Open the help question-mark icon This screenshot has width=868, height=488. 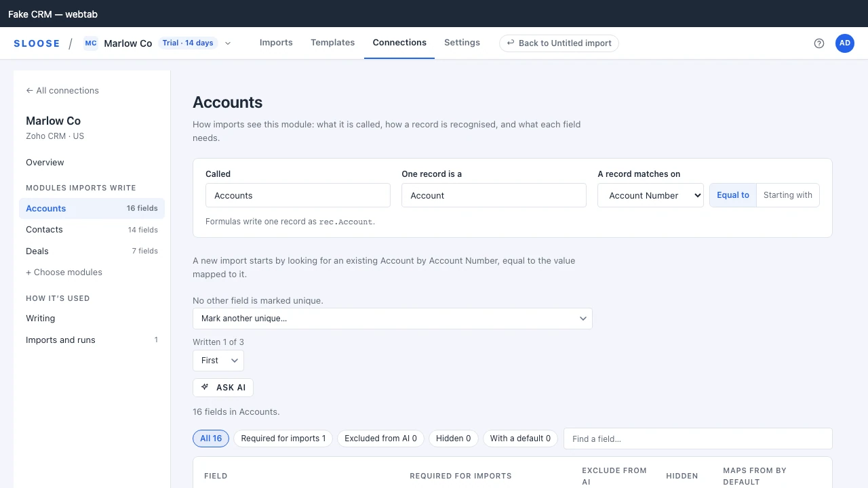coord(819,43)
